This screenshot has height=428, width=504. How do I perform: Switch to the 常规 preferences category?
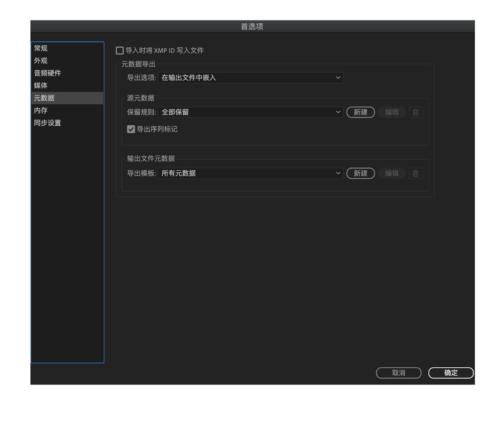(x=41, y=48)
